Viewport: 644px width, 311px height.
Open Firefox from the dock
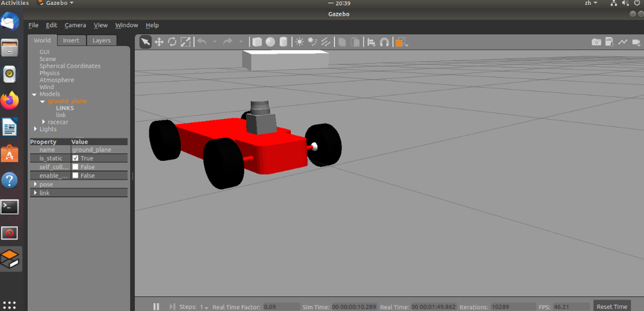click(10, 100)
